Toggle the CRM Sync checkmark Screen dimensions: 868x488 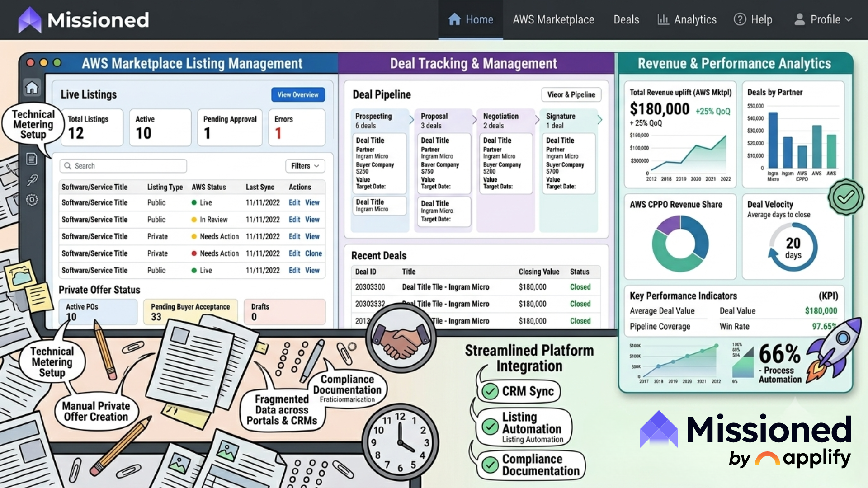click(490, 391)
